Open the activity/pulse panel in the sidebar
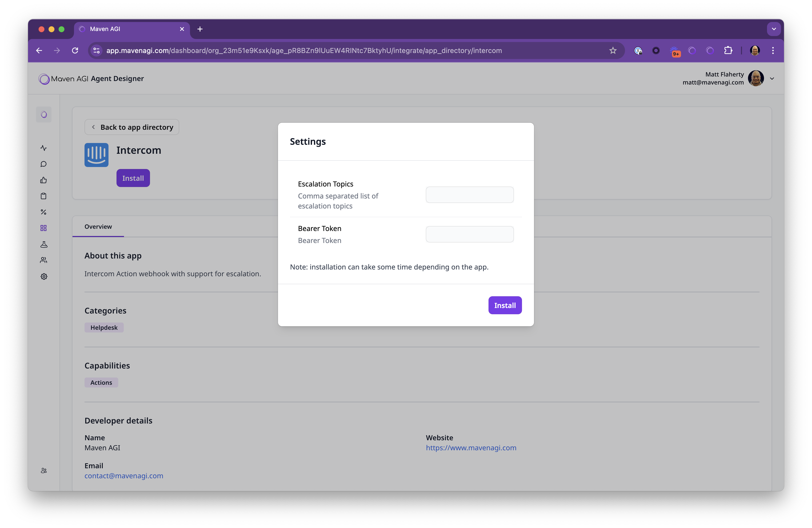 44,148
